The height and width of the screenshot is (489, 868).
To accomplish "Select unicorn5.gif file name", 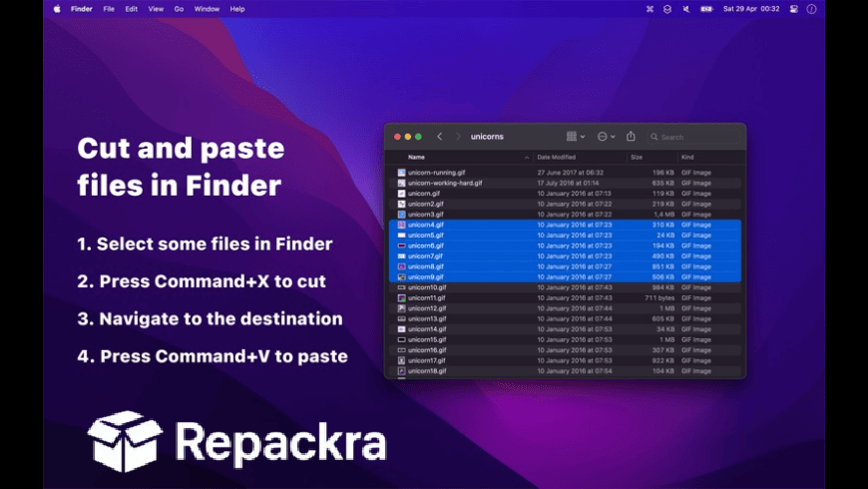I will tap(425, 236).
